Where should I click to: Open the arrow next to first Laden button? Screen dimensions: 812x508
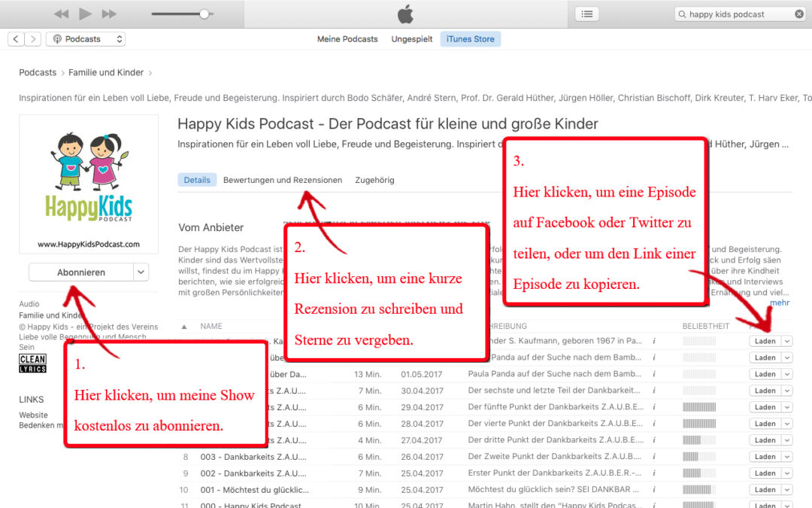coord(787,341)
